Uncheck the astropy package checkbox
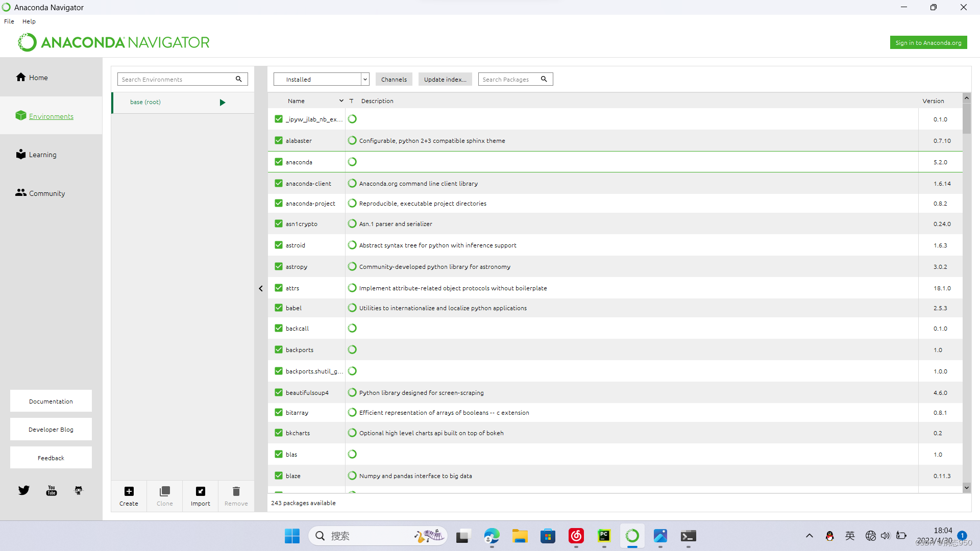The image size is (980, 551). click(x=279, y=266)
